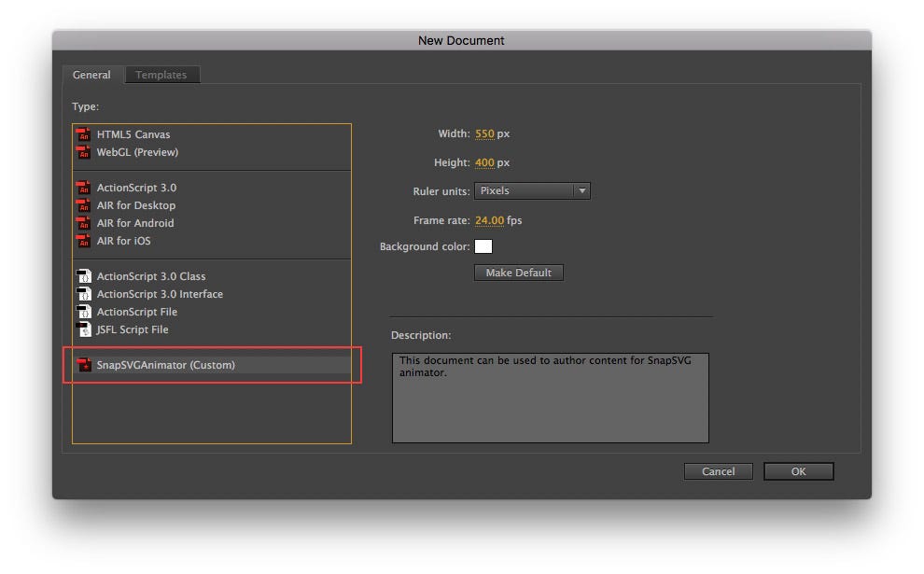Click the AIR for Desktop icon
Image resolution: width=924 pixels, height=574 pixels.
tap(84, 205)
